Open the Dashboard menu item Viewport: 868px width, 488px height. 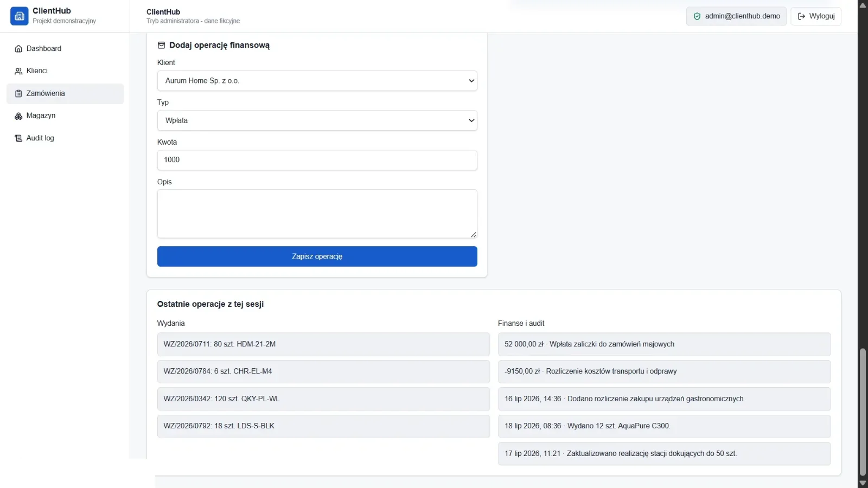coord(65,49)
